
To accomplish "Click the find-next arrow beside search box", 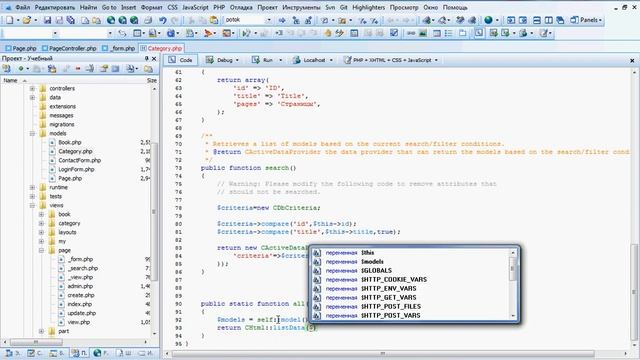I will tap(282, 20).
